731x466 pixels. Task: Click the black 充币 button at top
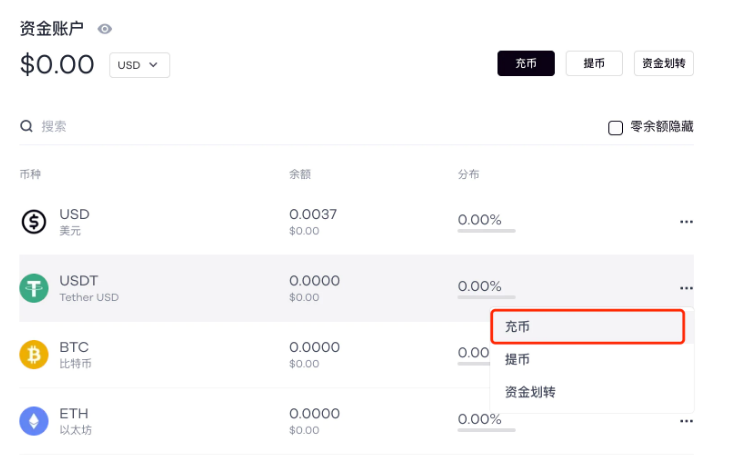526,63
